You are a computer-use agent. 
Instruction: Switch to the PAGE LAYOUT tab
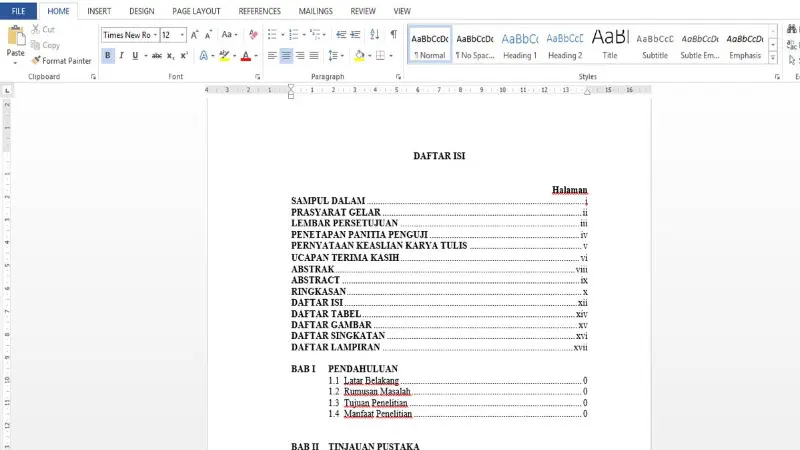(x=196, y=11)
